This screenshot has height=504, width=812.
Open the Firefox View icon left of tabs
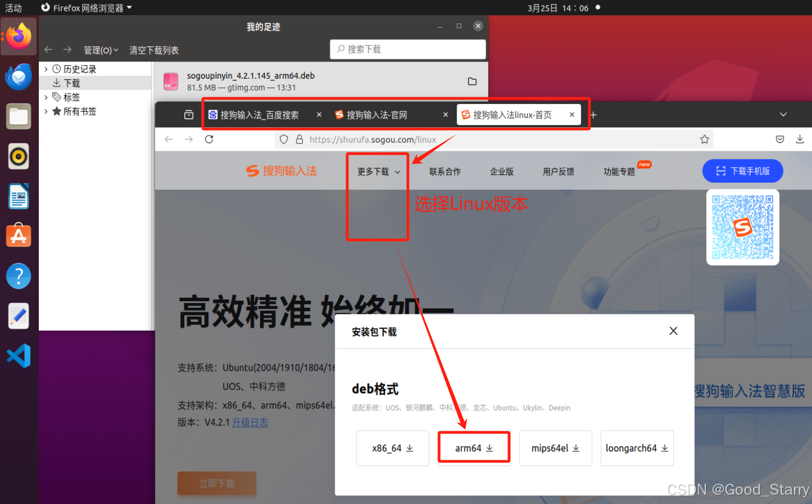pos(189,115)
